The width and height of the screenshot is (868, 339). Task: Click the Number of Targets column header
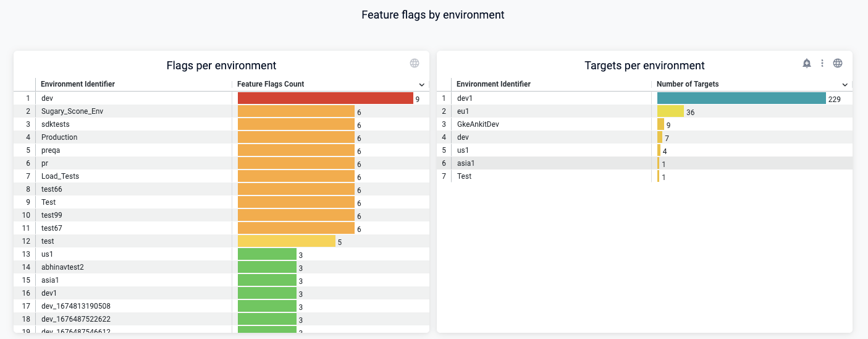[688, 84]
